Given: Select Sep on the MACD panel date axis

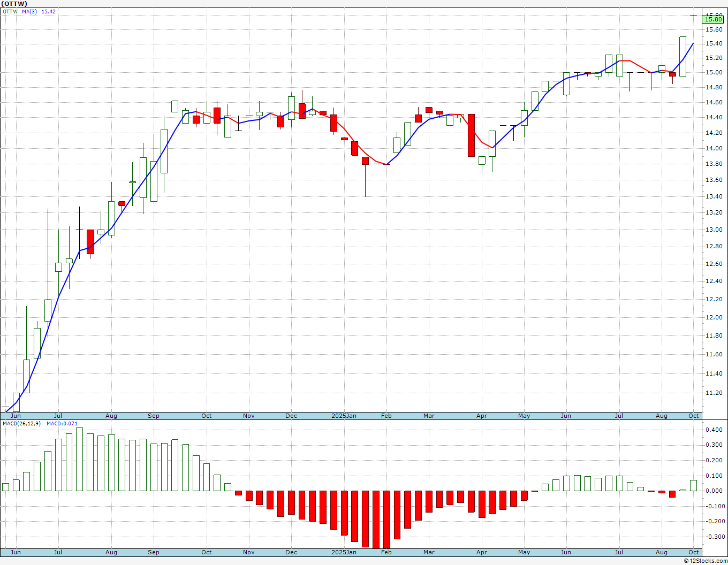Looking at the screenshot, I should (153, 552).
